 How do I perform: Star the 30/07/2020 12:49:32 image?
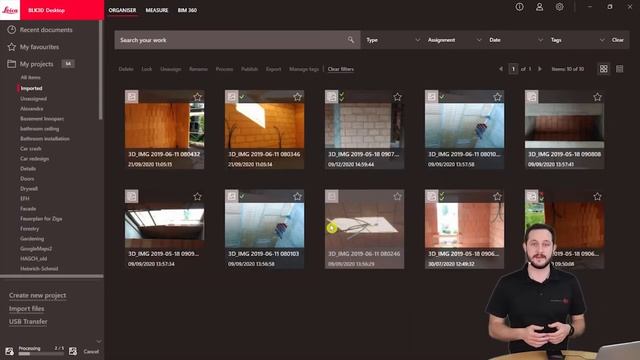497,196
